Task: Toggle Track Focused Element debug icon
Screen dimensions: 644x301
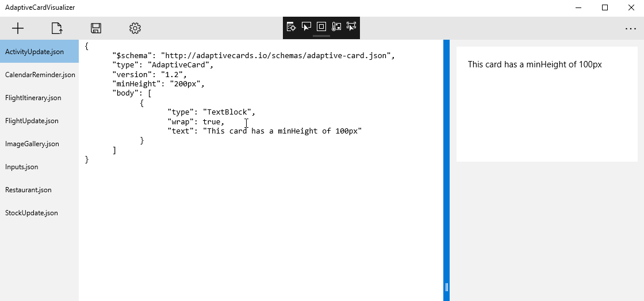Action: pos(351,26)
